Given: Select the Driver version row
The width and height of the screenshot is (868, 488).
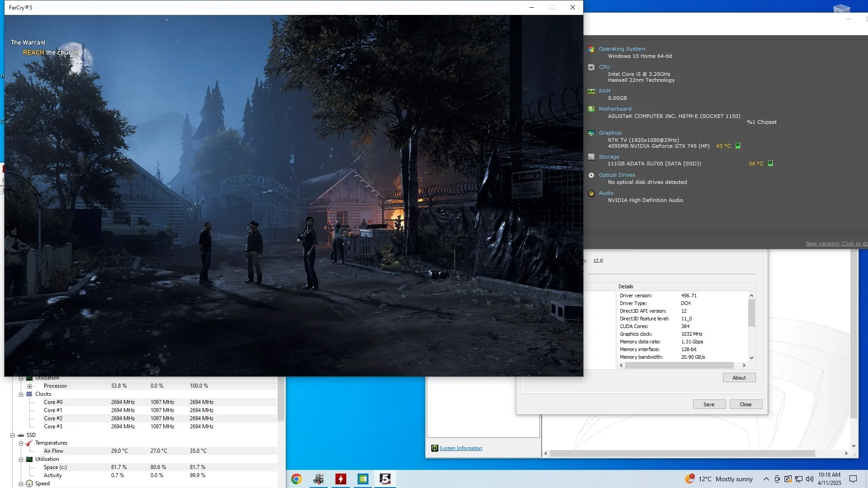Looking at the screenshot, I should 683,296.
